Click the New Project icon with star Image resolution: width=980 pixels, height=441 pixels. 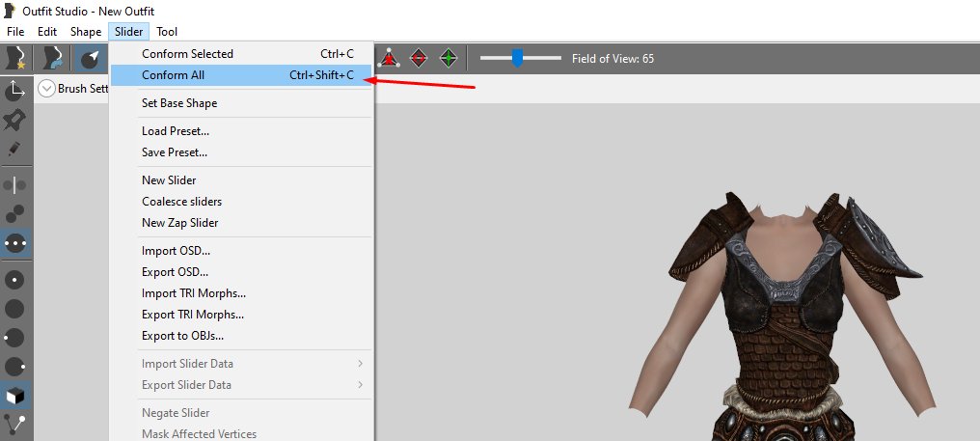click(x=15, y=58)
